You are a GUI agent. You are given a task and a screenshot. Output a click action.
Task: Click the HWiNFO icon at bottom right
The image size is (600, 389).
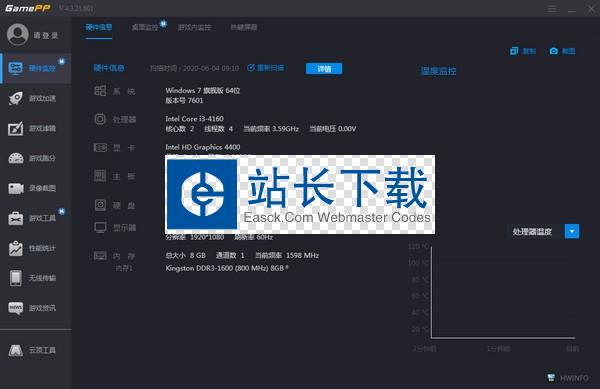[x=551, y=378]
